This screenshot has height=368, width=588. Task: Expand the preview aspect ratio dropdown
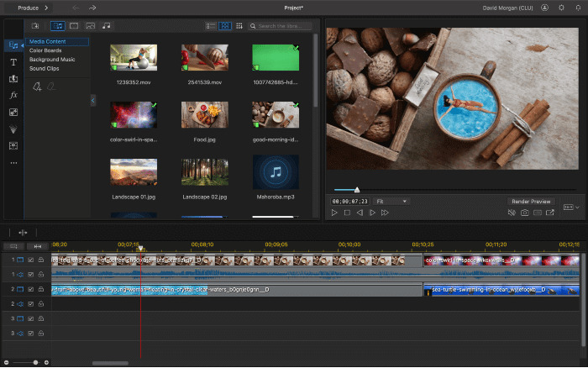pyautogui.click(x=571, y=205)
